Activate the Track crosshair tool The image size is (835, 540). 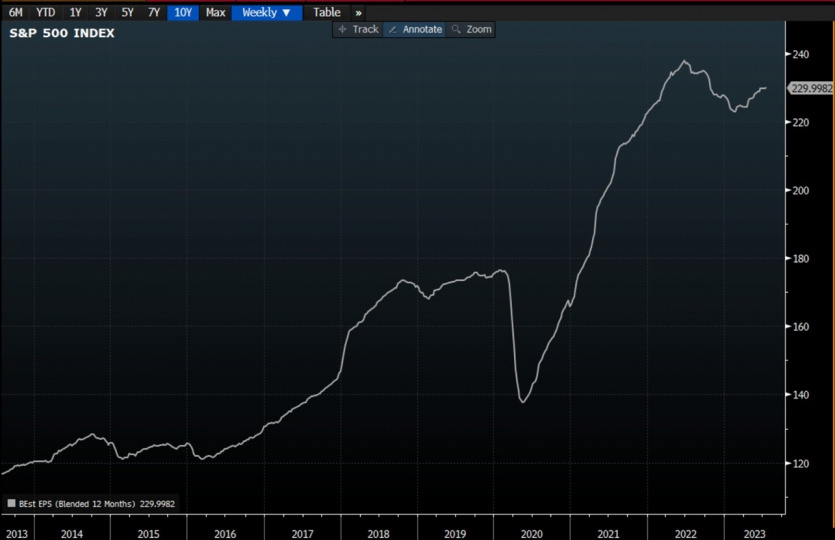point(358,29)
